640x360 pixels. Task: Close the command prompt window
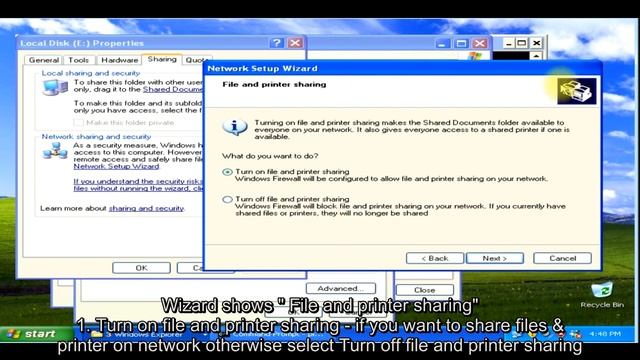point(536,43)
